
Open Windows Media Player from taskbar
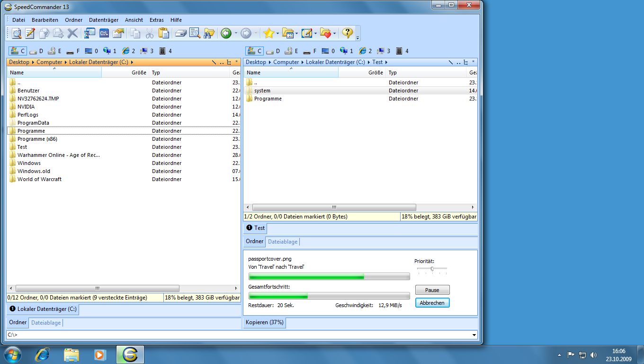point(100,355)
